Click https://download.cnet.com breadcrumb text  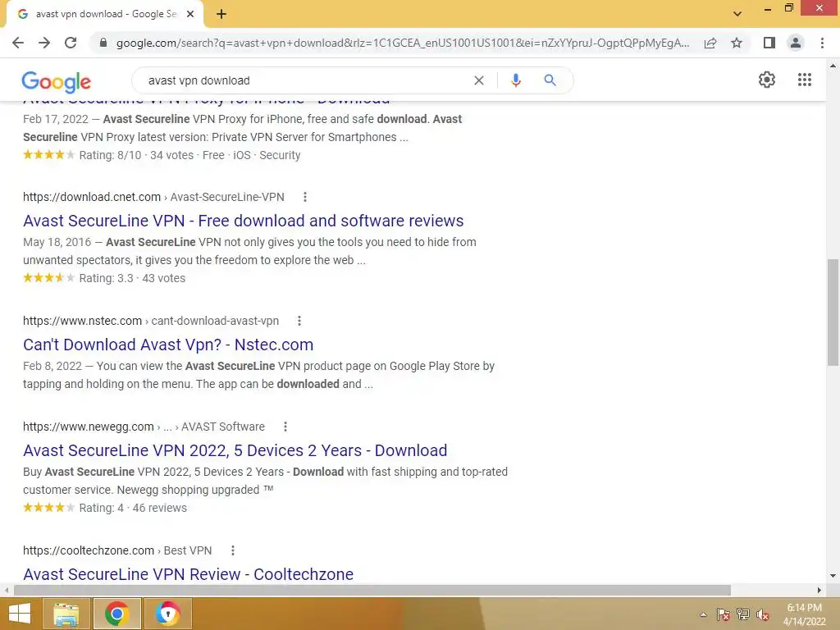[x=92, y=197]
